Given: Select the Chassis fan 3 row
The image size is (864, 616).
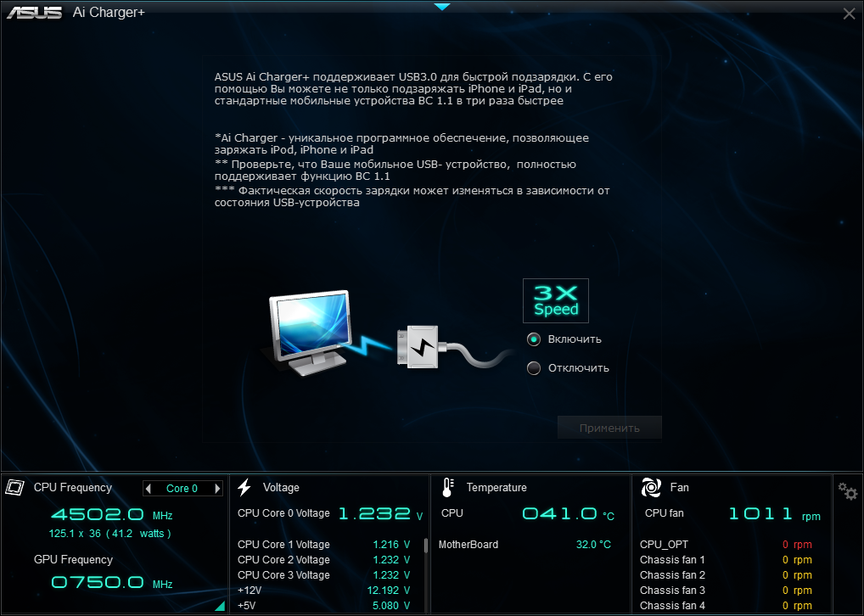Looking at the screenshot, I should click(x=726, y=591).
